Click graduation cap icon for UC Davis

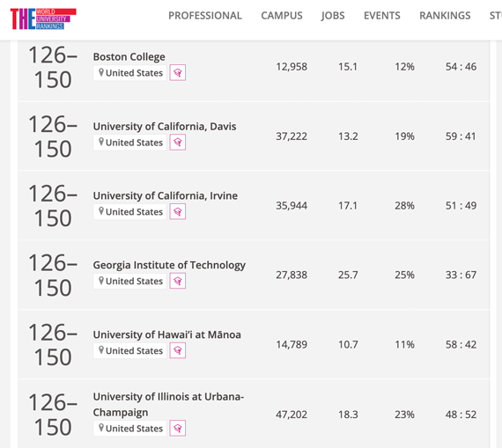178,142
